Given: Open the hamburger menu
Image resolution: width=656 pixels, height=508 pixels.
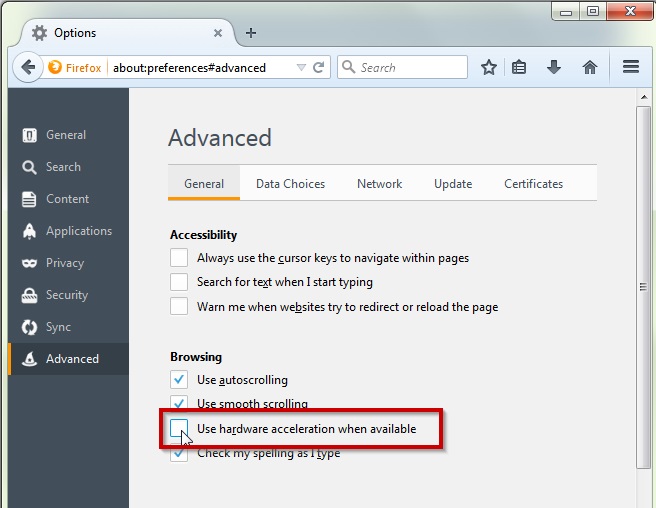Looking at the screenshot, I should point(631,67).
